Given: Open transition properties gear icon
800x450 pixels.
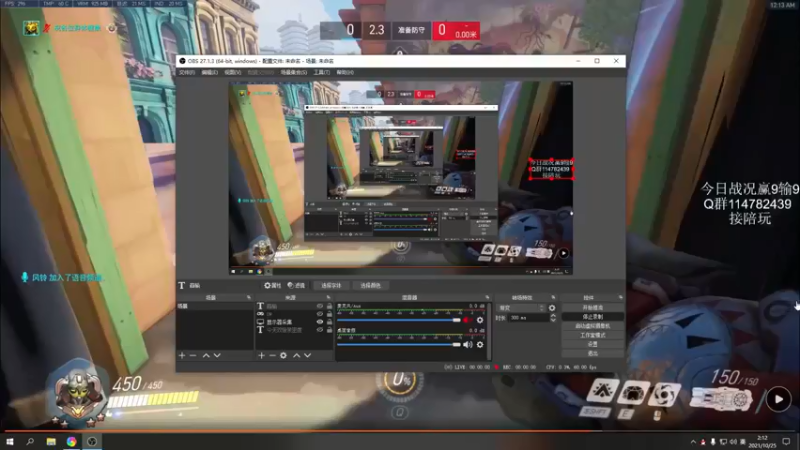Looking at the screenshot, I should pyautogui.click(x=552, y=308).
